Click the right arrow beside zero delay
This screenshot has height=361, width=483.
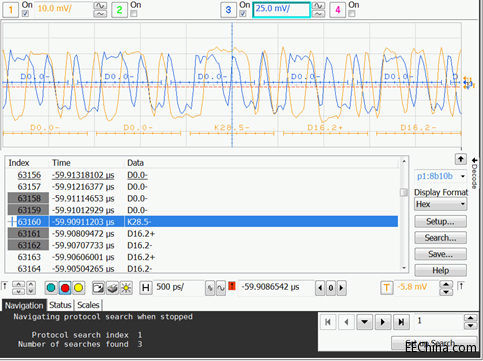pyautogui.click(x=341, y=288)
